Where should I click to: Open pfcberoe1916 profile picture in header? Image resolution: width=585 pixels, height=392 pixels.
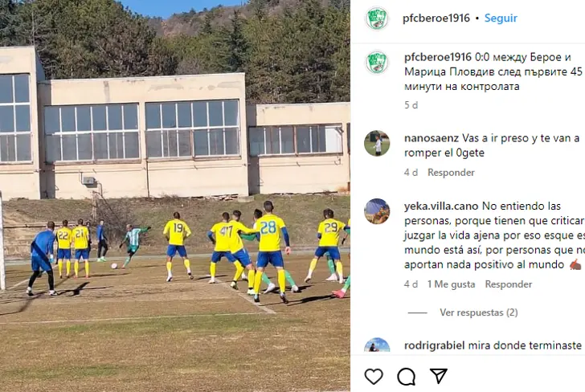377,18
